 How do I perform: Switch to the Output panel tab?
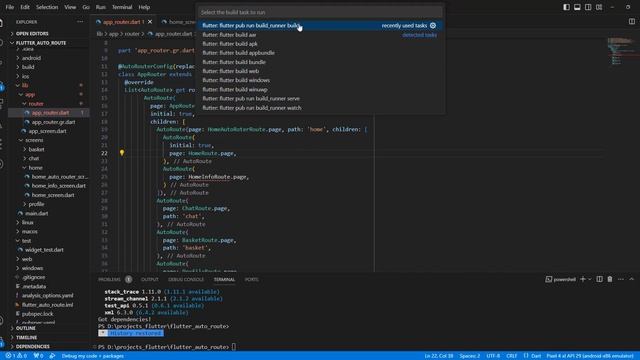click(150, 279)
